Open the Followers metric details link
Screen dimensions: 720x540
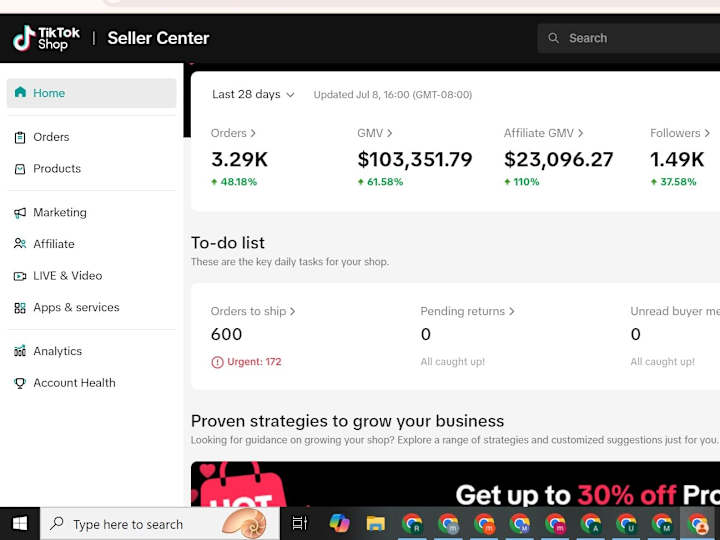680,133
